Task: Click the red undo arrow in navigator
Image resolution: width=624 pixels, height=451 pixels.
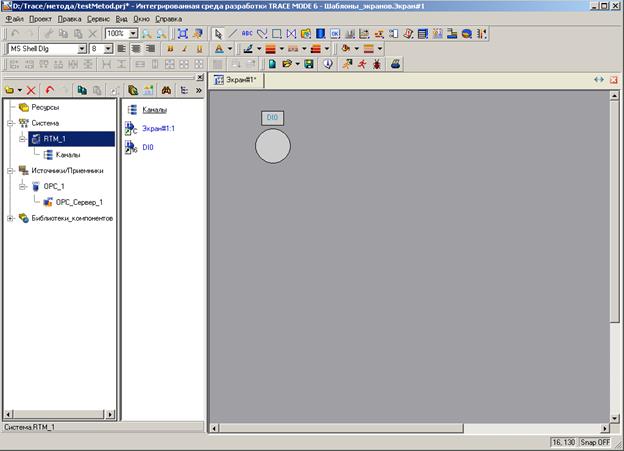Action: point(50,90)
